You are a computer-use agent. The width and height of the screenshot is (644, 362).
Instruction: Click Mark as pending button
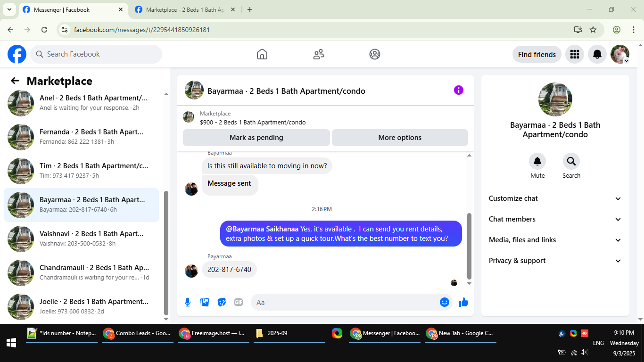pos(256,138)
